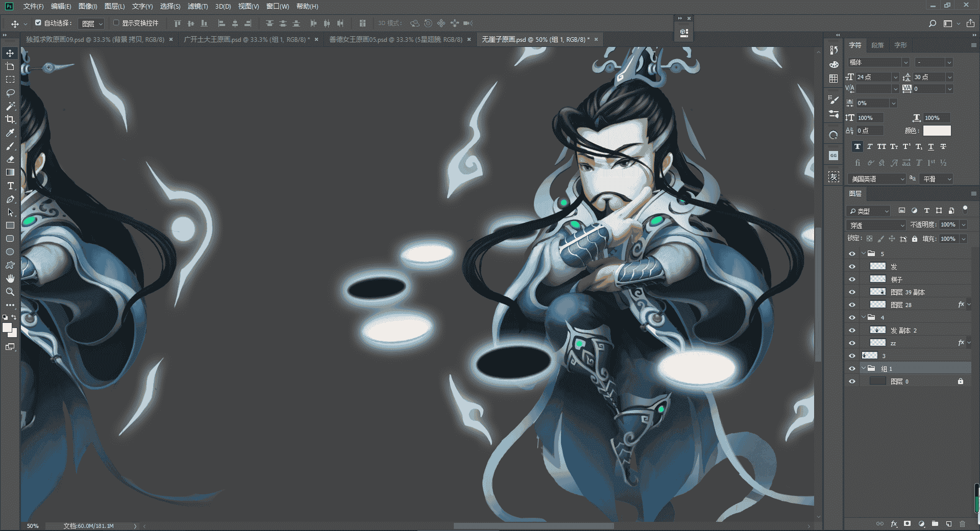Hide the 发 副本 2 layer
The width and height of the screenshot is (980, 531).
[852, 330]
